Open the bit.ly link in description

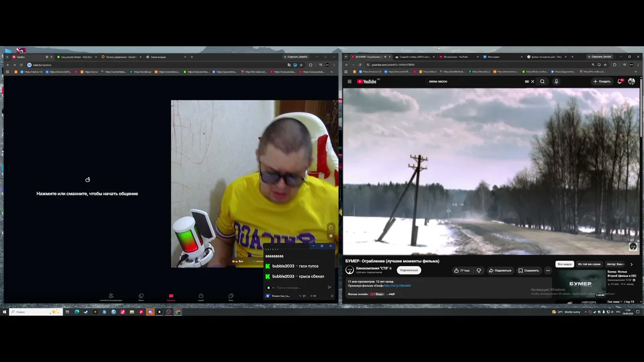click(397, 286)
